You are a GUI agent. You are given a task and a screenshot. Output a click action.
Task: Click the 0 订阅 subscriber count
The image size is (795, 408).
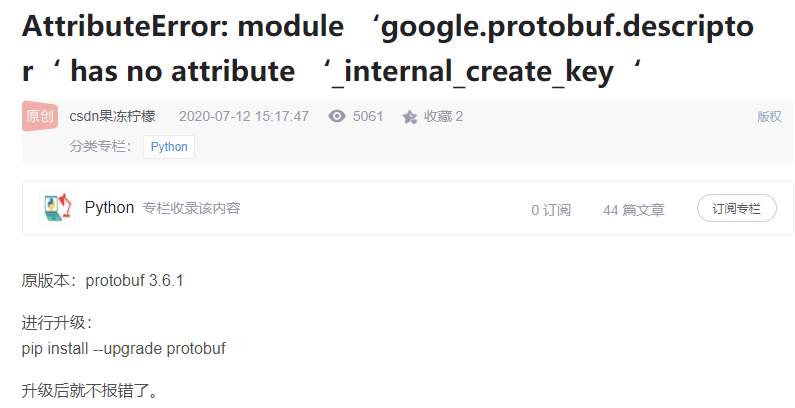pyautogui.click(x=550, y=210)
